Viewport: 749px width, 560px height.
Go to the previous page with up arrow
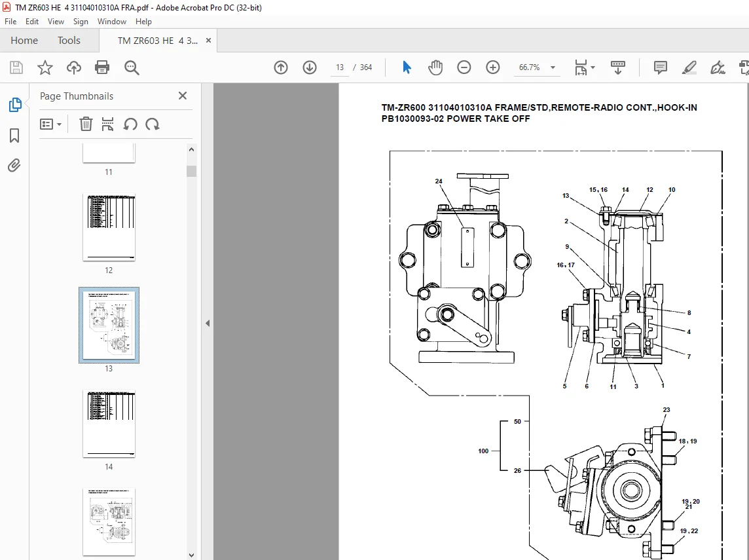point(281,67)
